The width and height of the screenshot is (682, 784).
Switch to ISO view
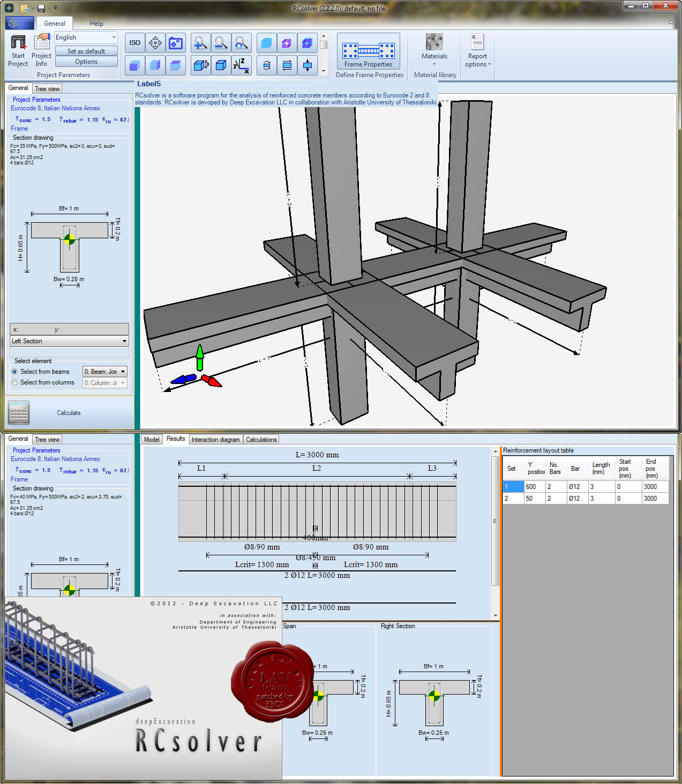pyautogui.click(x=135, y=43)
